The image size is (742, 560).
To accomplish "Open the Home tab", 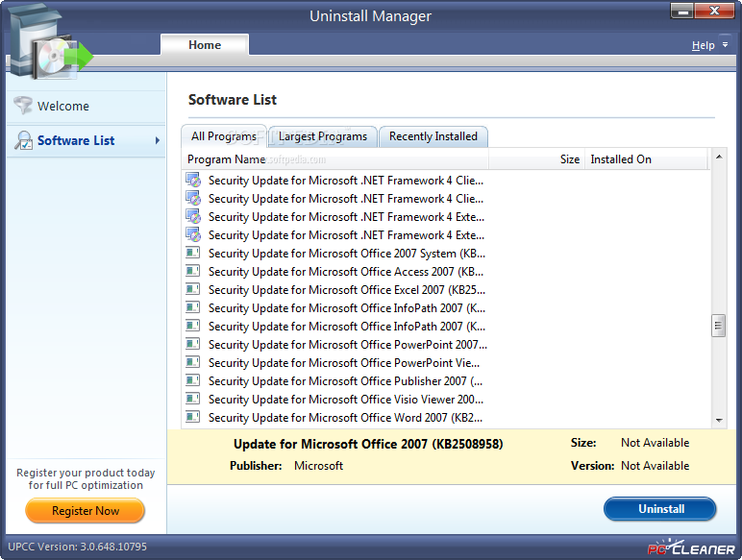I will pyautogui.click(x=205, y=45).
